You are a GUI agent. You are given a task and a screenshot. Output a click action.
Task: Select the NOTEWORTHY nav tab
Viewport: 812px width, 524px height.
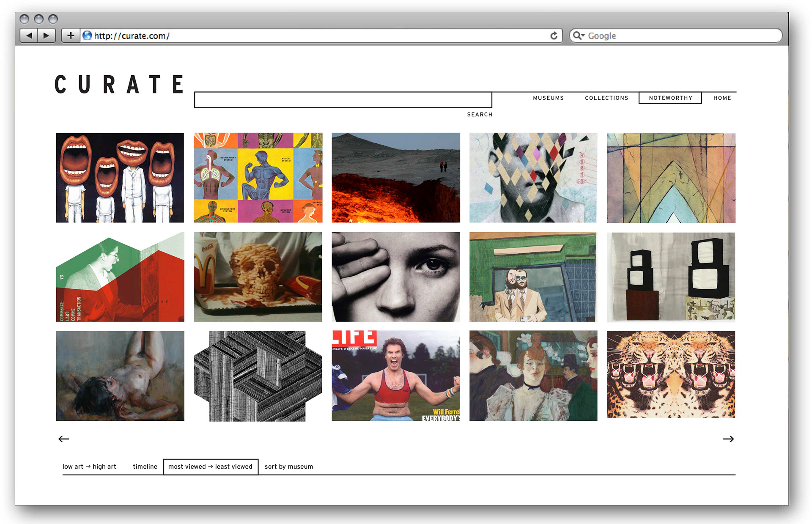point(670,98)
